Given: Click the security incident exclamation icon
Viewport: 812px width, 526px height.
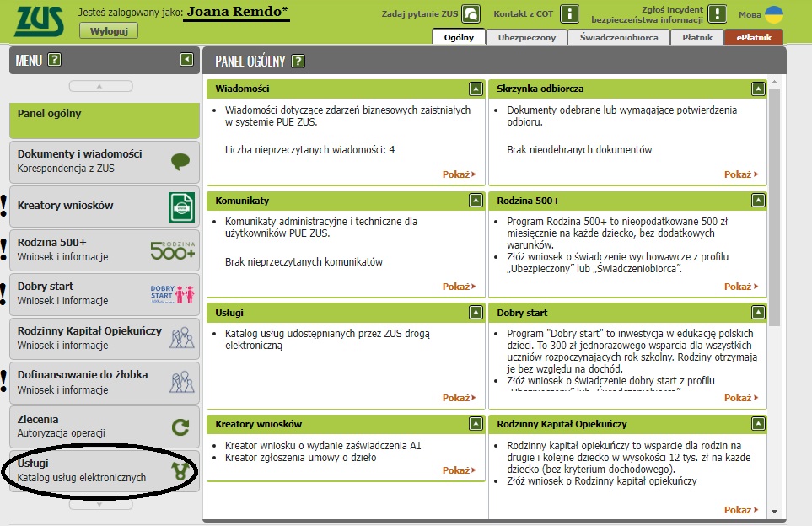Looking at the screenshot, I should tap(717, 14).
